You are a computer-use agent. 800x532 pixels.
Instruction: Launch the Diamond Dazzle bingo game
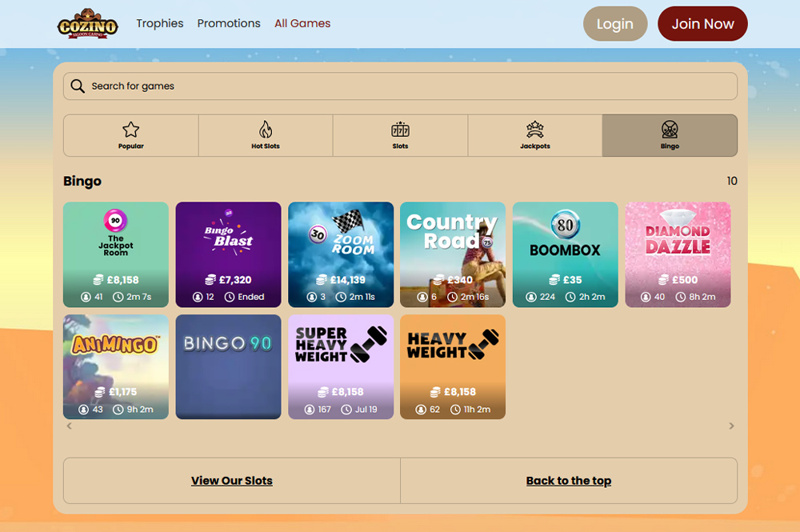pyautogui.click(x=678, y=254)
